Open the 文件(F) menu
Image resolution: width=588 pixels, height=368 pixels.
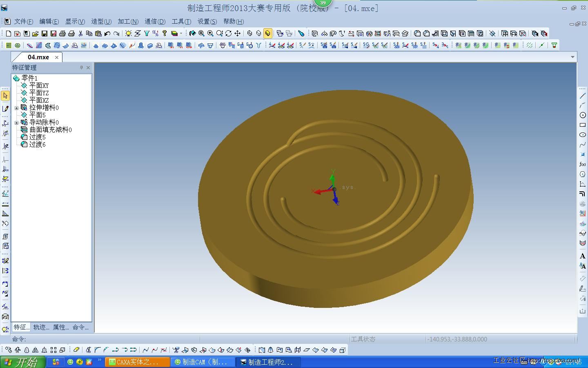[24, 22]
